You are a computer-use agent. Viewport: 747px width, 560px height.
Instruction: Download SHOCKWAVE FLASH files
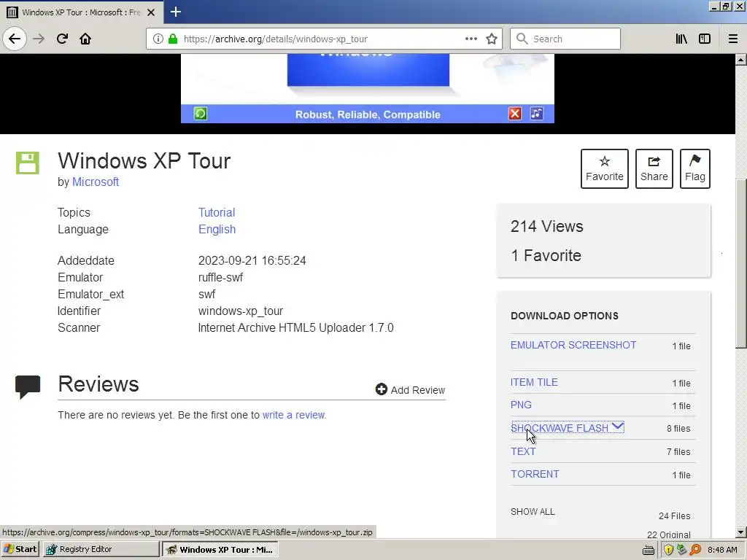(x=560, y=428)
